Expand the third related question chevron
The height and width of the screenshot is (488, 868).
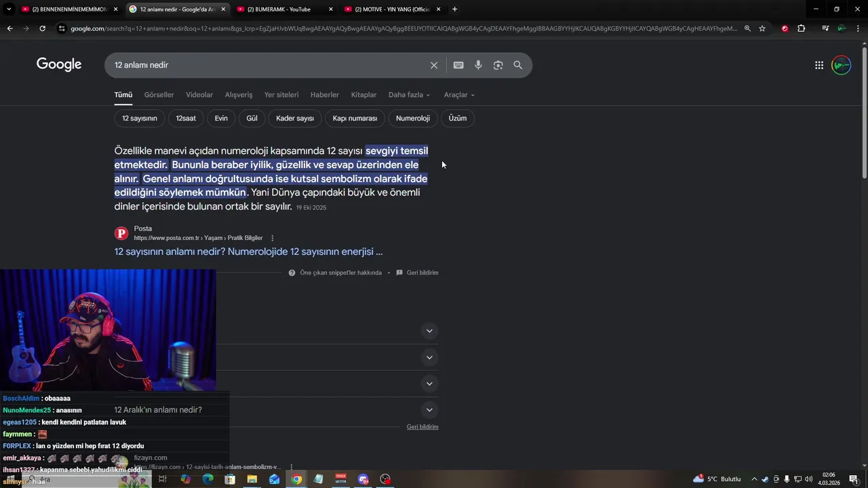pyautogui.click(x=429, y=384)
